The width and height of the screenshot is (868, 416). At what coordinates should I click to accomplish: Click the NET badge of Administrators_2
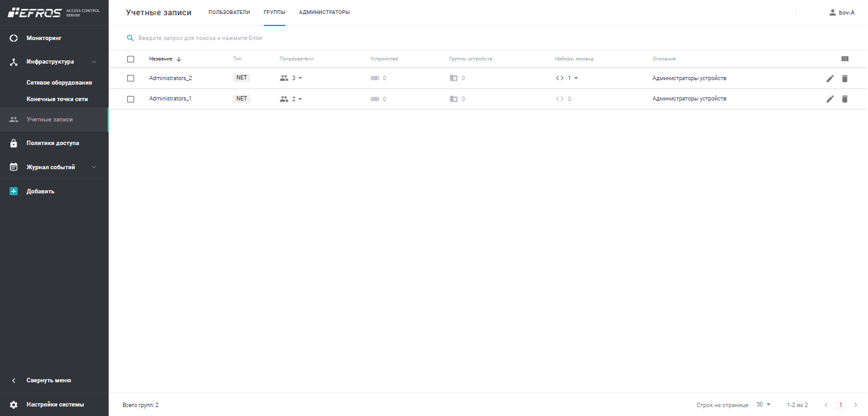(241, 78)
